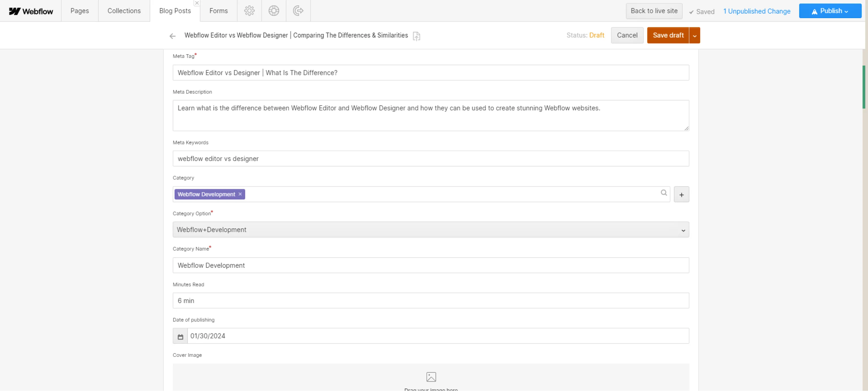Screen dimensions: 868x391
Task: Add a new category with plus button
Action: [x=681, y=195]
